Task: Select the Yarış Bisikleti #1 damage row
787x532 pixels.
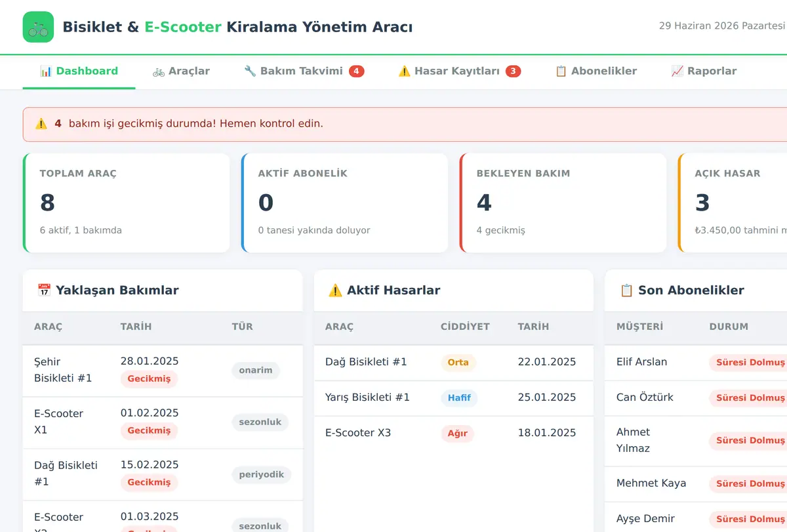Action: (x=454, y=398)
